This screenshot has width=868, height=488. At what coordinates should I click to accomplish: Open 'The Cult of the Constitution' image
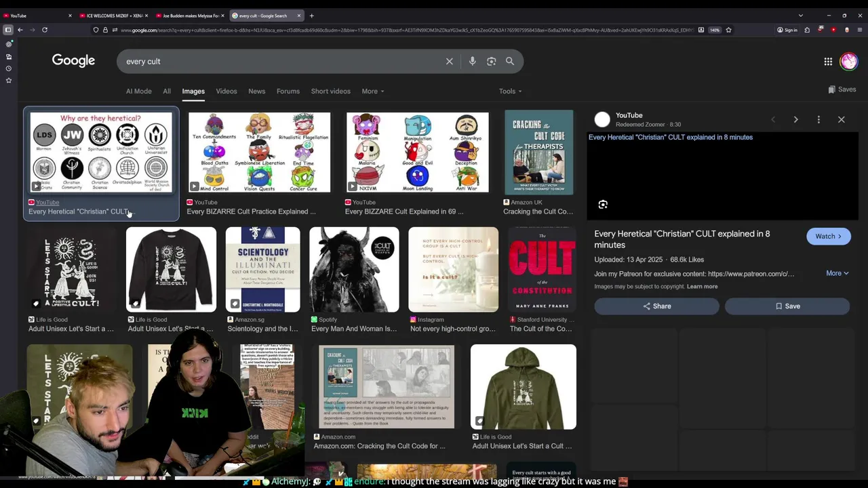(x=542, y=270)
